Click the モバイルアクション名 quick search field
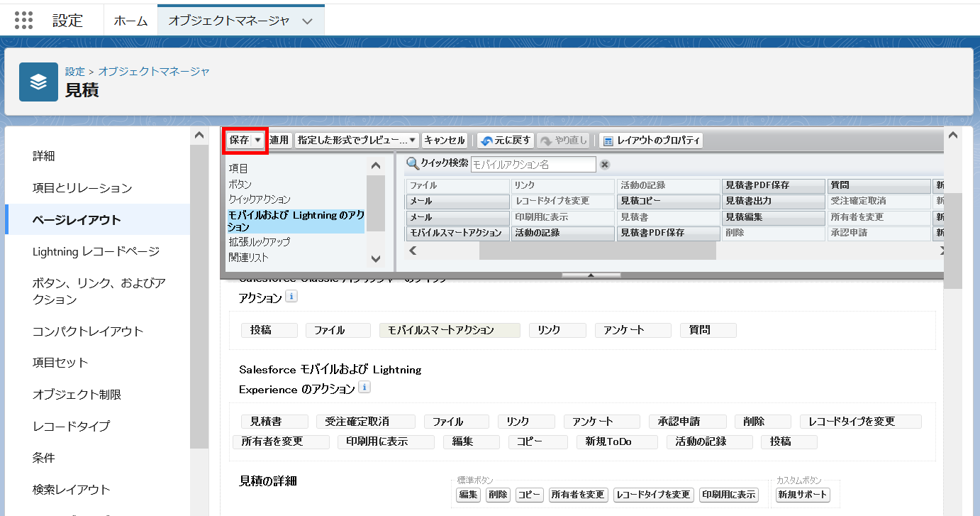Viewport: 980px width, 516px height. click(x=533, y=165)
